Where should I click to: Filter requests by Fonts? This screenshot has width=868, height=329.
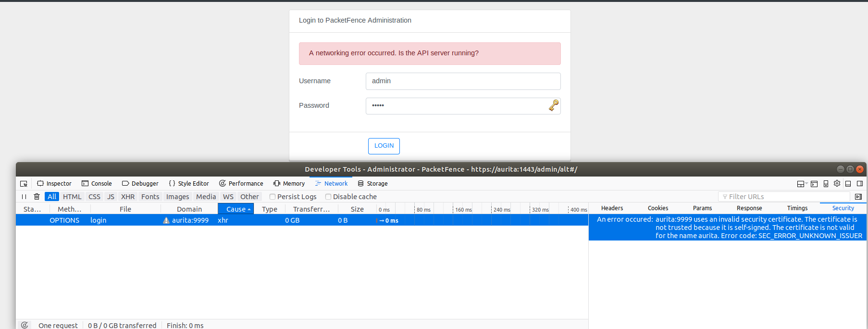click(x=150, y=197)
